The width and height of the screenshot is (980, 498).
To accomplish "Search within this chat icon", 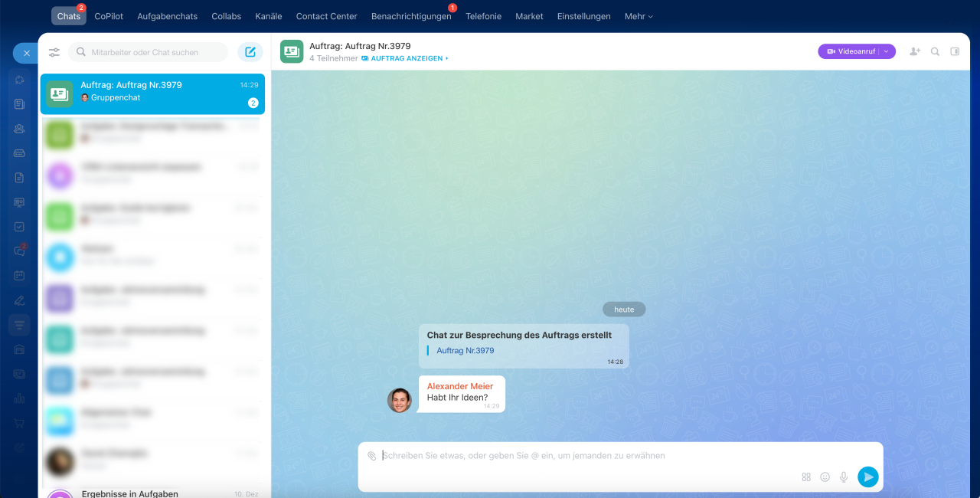I will point(935,51).
